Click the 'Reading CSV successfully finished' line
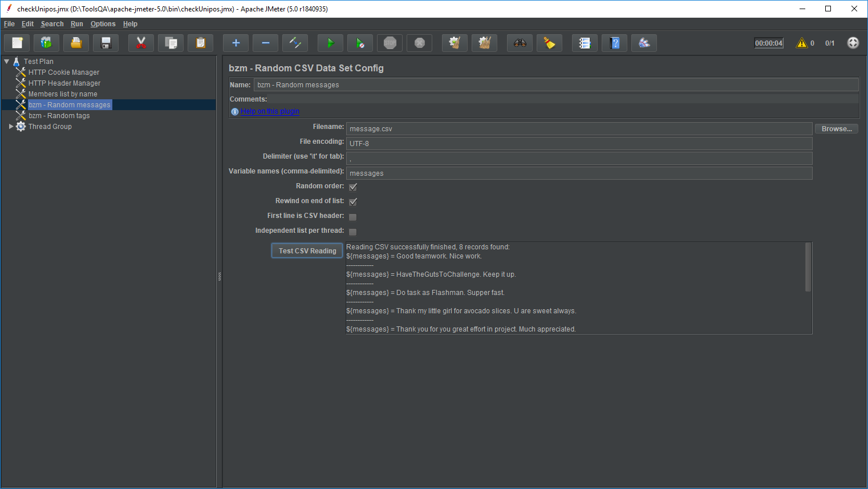 (428, 247)
